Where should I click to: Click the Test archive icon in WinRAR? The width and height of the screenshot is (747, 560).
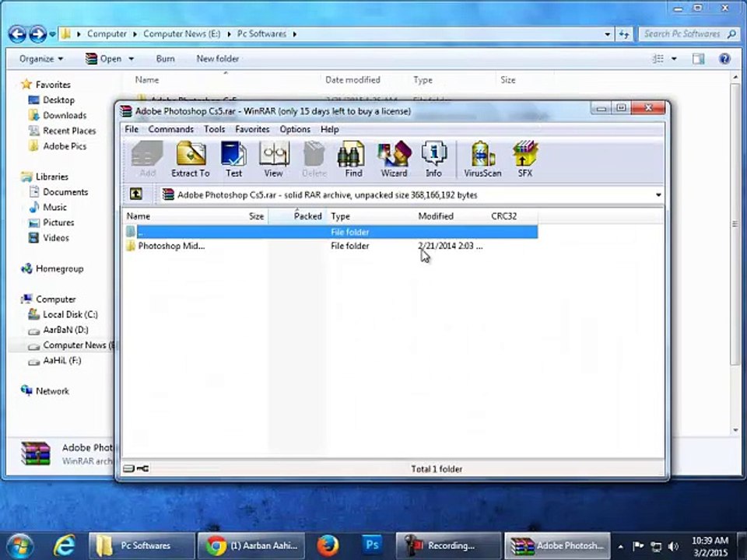233,159
